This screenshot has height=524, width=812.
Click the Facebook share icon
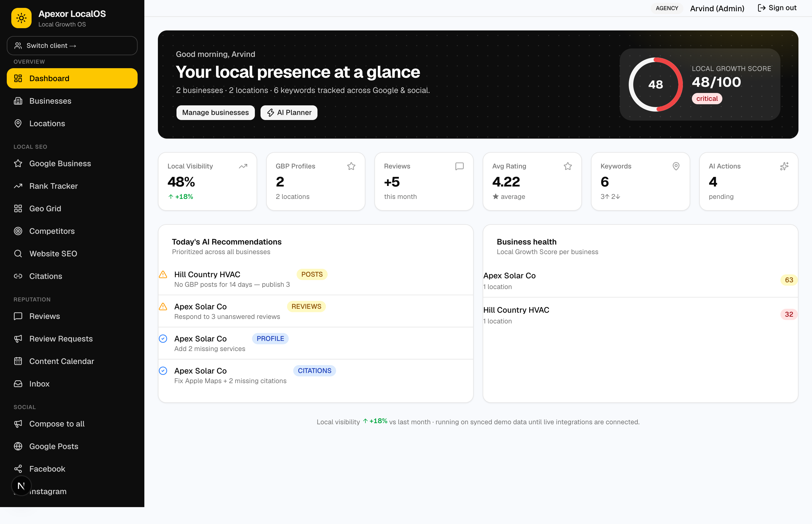tap(18, 469)
